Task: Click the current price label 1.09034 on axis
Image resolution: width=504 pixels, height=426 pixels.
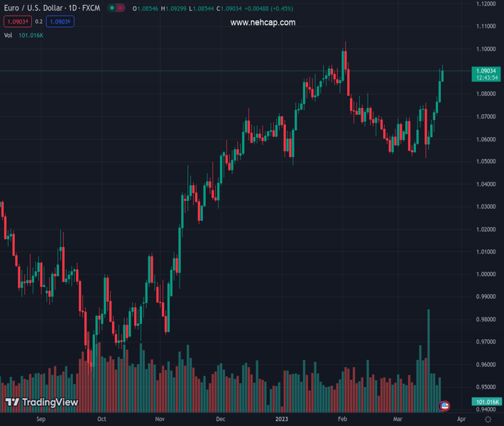Action: coord(486,71)
